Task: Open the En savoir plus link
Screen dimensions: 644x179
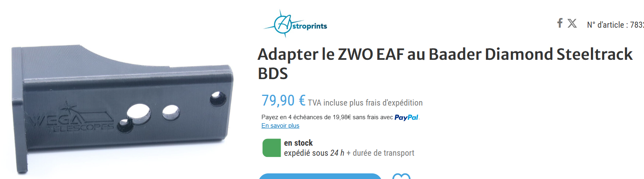Action: coord(280,126)
